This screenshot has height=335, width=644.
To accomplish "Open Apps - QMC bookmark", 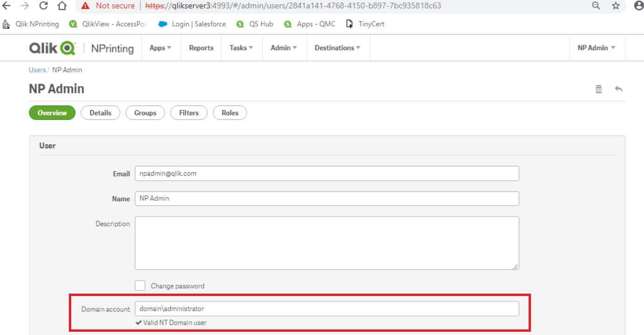I will pyautogui.click(x=309, y=24).
